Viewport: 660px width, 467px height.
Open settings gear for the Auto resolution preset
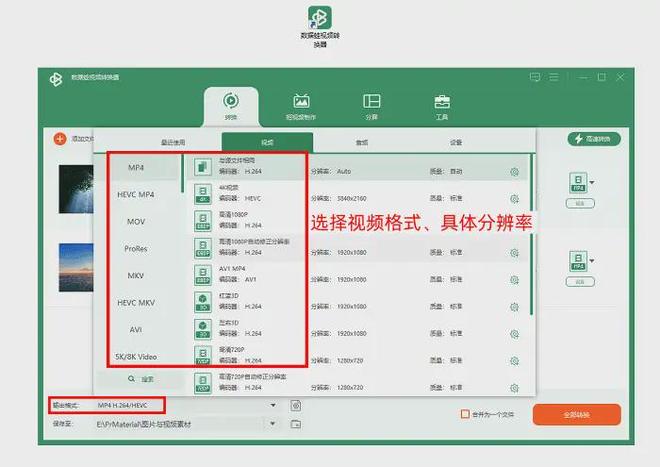[514, 172]
